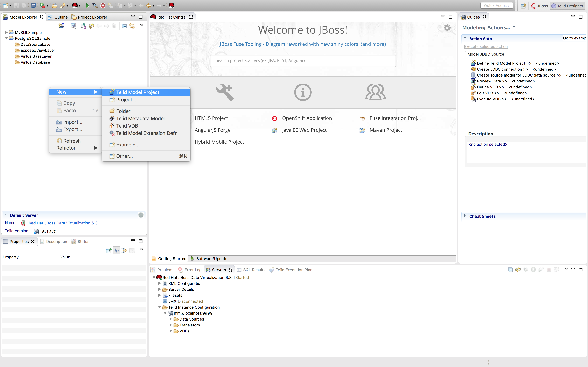Expand the Data Sources folder in Servers
The image size is (588, 367).
(171, 319)
